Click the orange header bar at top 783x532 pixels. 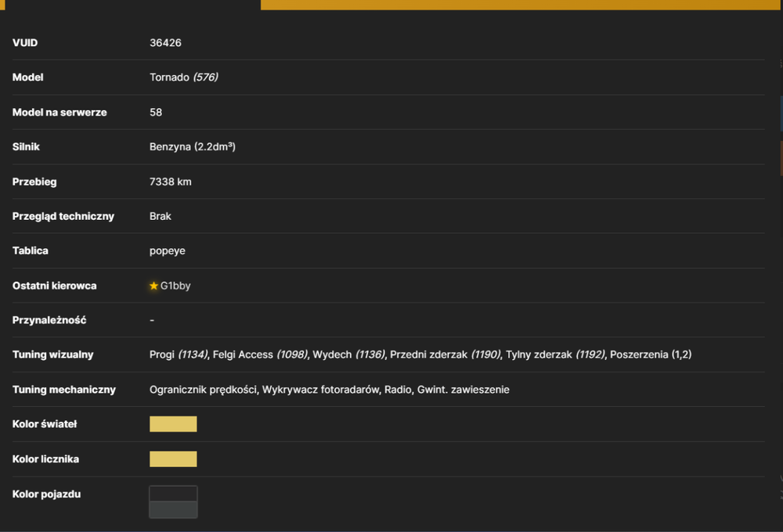(x=521, y=5)
